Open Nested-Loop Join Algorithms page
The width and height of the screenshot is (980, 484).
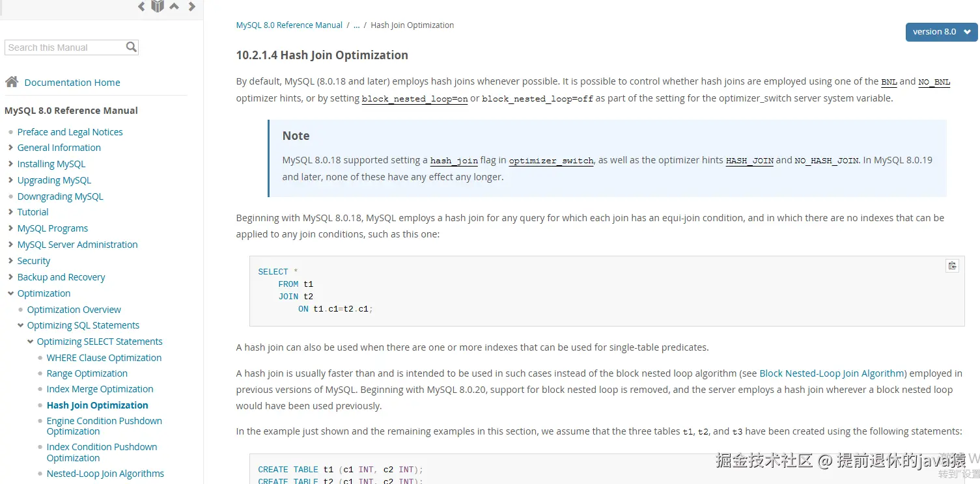[105, 474]
